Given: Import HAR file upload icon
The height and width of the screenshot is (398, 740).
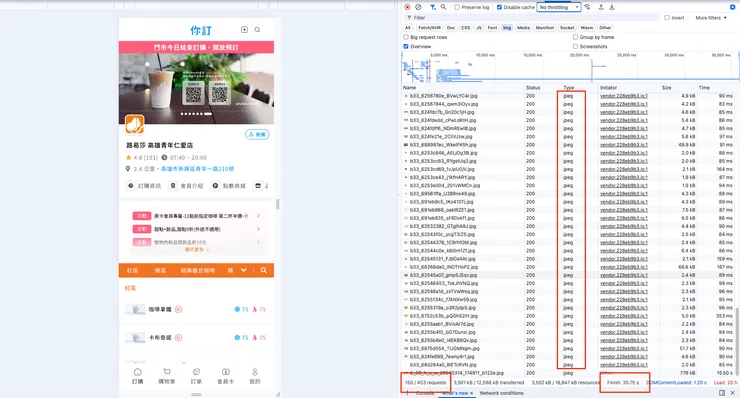Looking at the screenshot, I should coord(601,7).
